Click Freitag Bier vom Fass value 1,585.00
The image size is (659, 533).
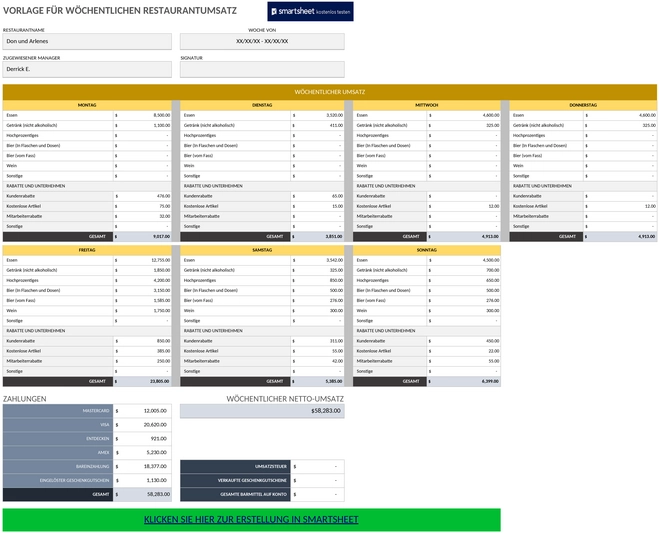pyautogui.click(x=142, y=301)
